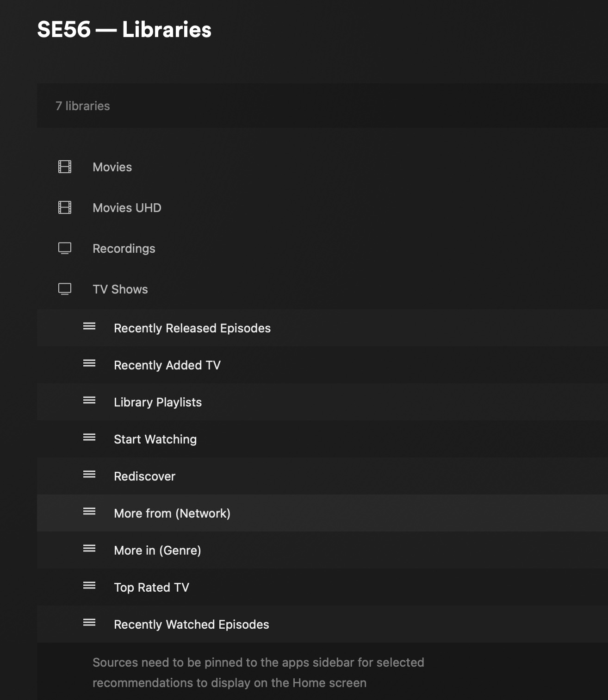608x700 pixels.
Task: Click the film icon beside Movies
Action: pos(65,167)
